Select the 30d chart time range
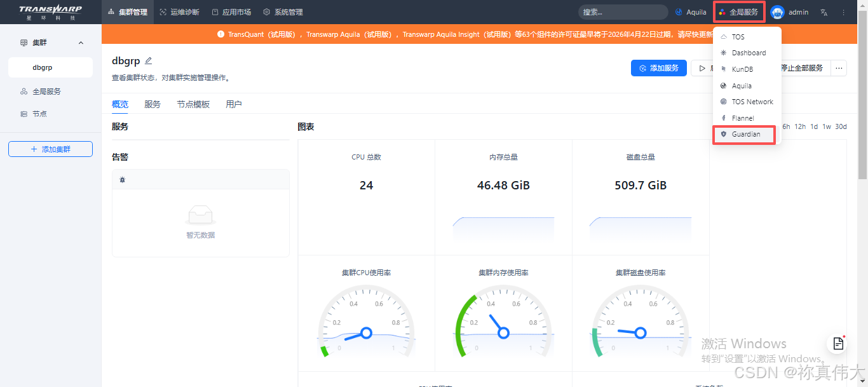The height and width of the screenshot is (387, 868). [841, 126]
